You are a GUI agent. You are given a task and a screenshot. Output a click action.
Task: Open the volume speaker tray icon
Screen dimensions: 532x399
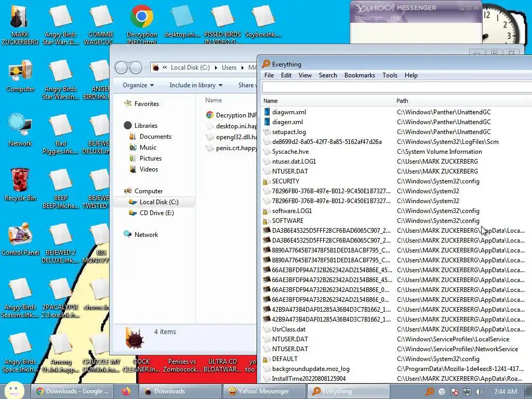480,392
